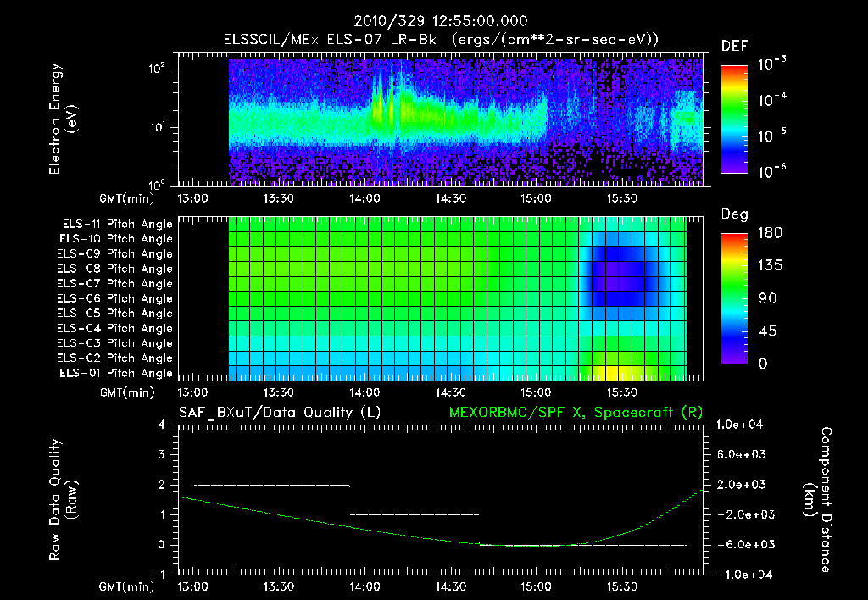Click the 13:30 tick under the pitch angle panel
This screenshot has width=868, height=600.
[x=278, y=392]
